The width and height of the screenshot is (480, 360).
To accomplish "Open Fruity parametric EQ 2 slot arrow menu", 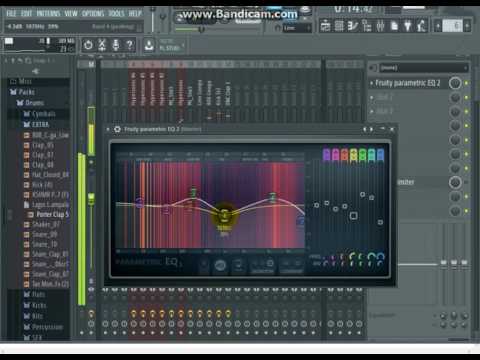I will click(x=372, y=83).
